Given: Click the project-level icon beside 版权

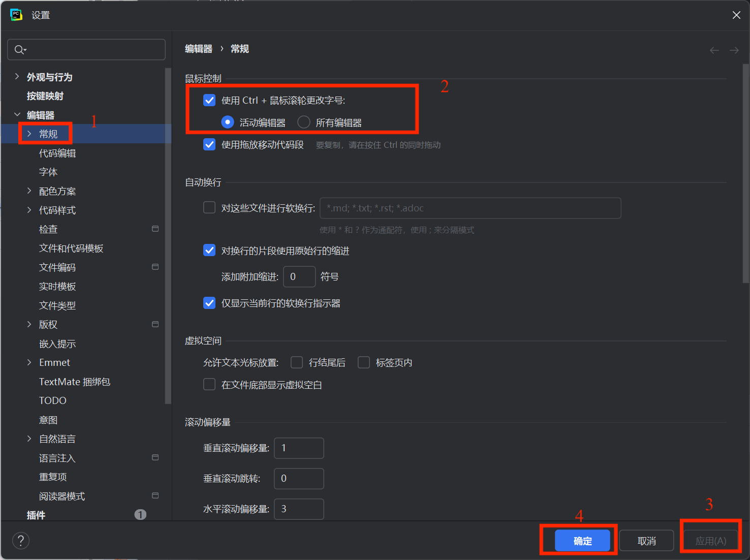Looking at the screenshot, I should [155, 324].
